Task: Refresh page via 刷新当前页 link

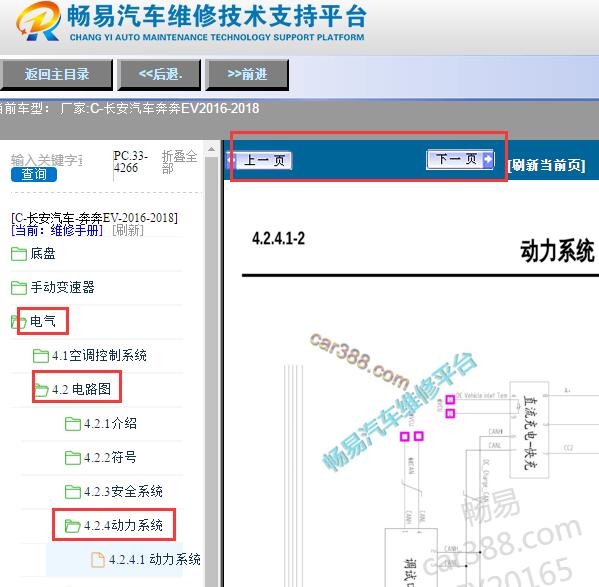Action: (x=546, y=165)
